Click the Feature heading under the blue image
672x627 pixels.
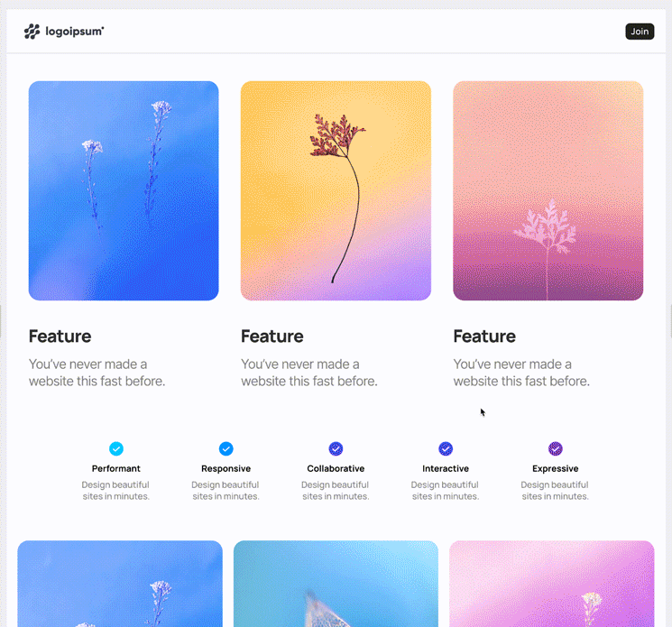[60, 337]
